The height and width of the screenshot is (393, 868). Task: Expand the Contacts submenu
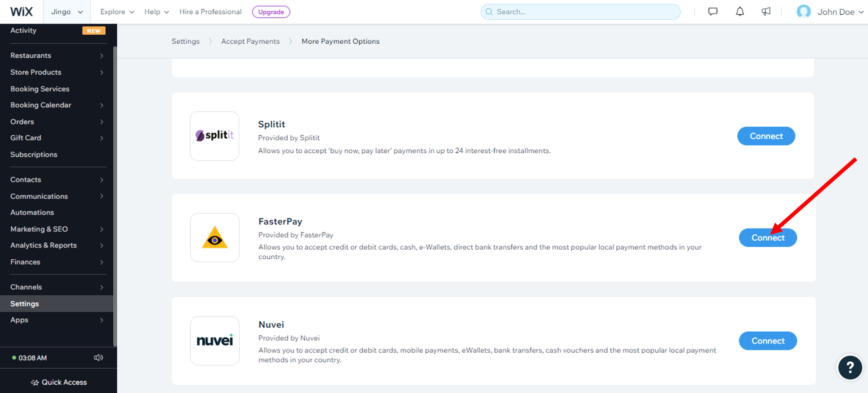[x=102, y=180]
